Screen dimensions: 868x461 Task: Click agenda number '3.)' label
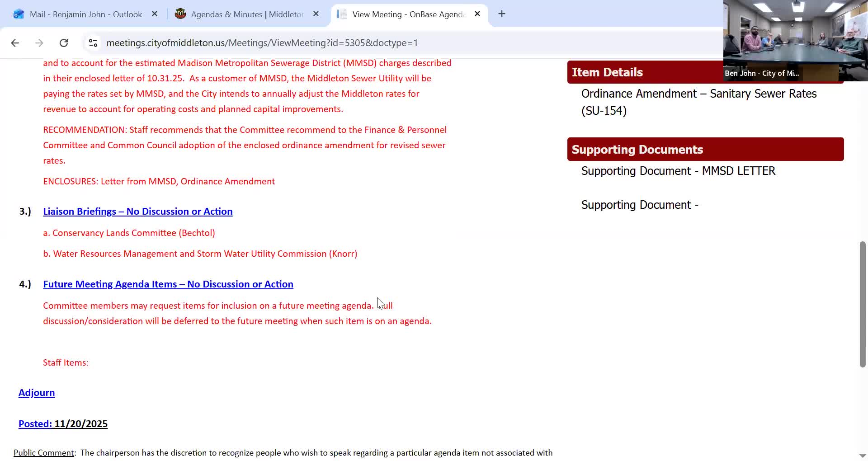[x=25, y=212]
